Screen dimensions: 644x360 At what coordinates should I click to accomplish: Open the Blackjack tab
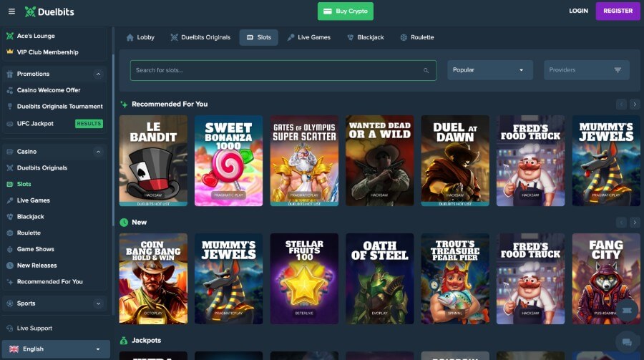point(366,37)
